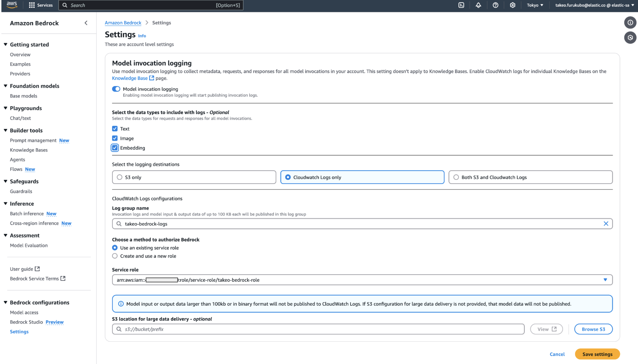The width and height of the screenshot is (638, 364).
Task: Open Model access in sidebar
Action: (x=24, y=313)
